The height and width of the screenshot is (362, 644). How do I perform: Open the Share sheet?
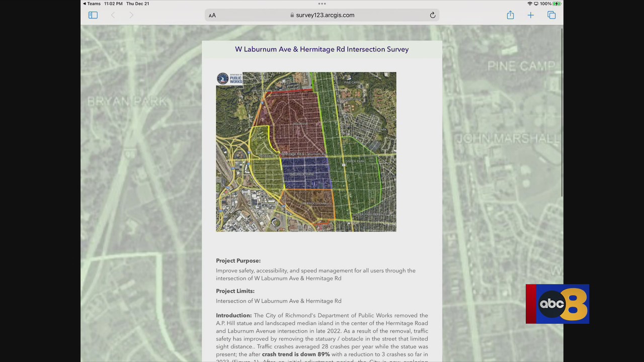click(510, 15)
